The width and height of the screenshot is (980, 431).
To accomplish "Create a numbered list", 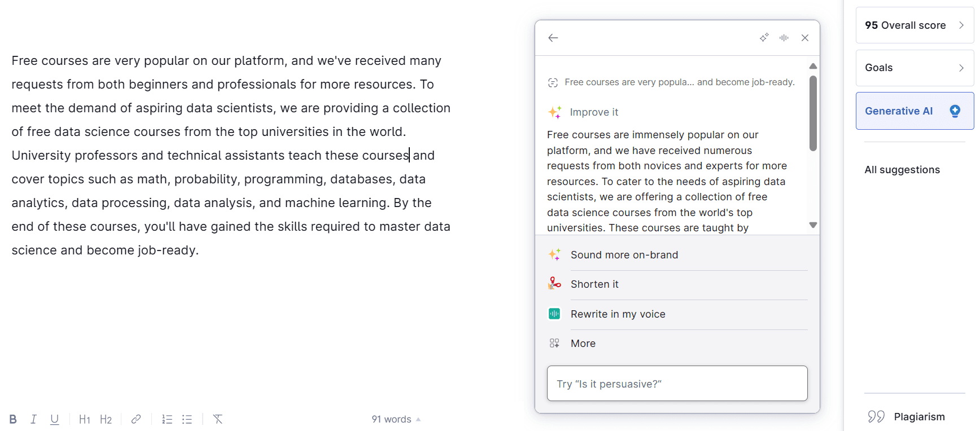I will 167,419.
